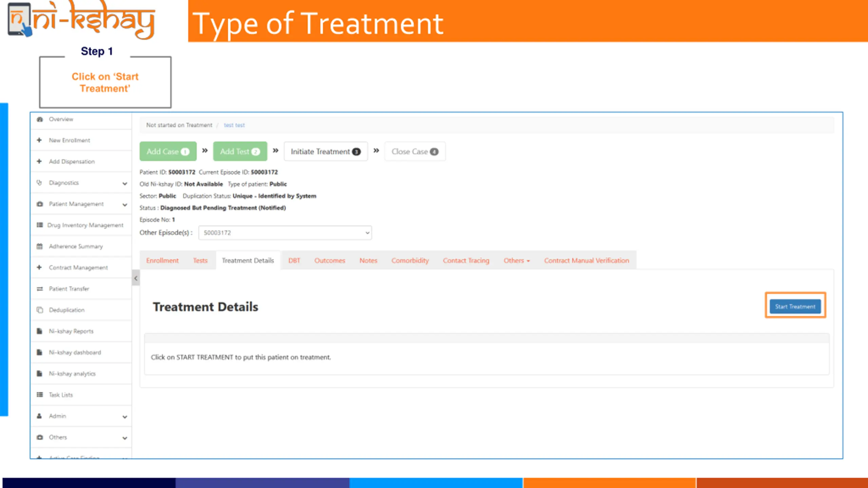Click the Drug Inventory Management list icon
The width and height of the screenshot is (868, 488).
pyautogui.click(x=40, y=225)
